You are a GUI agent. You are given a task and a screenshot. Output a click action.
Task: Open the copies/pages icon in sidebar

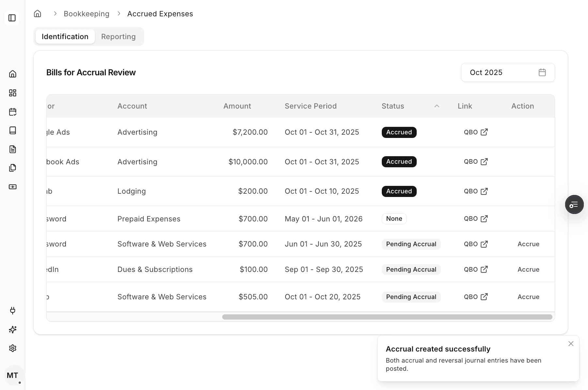click(13, 168)
